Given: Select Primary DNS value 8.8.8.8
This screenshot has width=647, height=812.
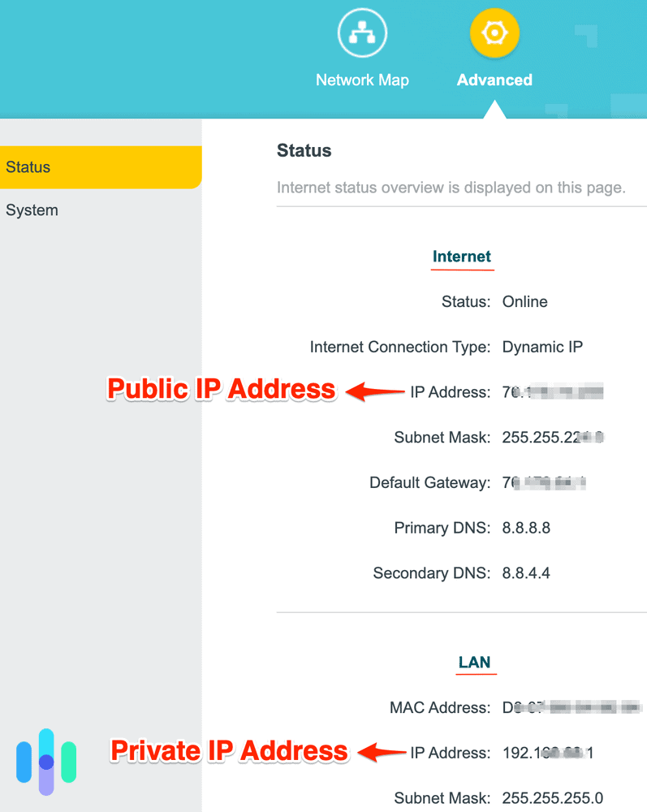Looking at the screenshot, I should [x=526, y=528].
